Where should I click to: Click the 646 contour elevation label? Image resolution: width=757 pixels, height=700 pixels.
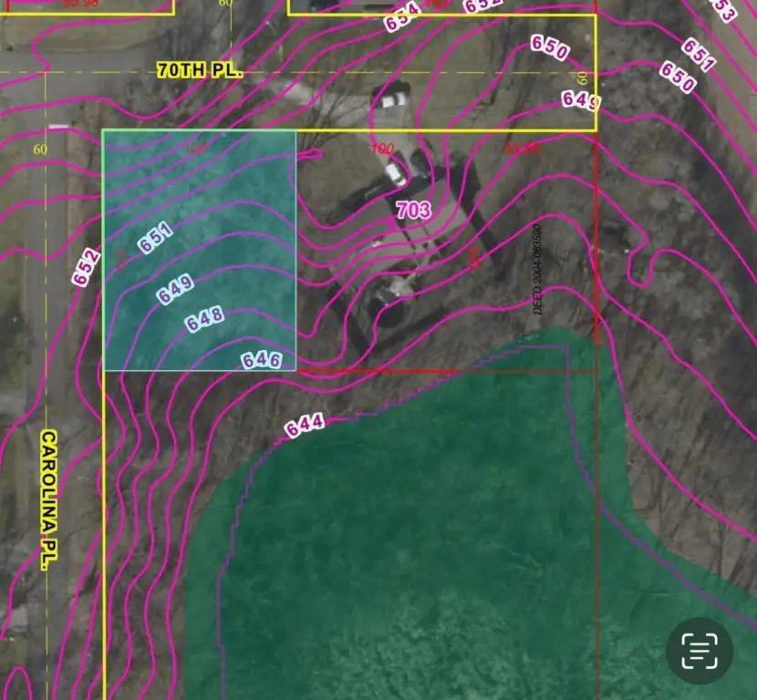tap(261, 360)
